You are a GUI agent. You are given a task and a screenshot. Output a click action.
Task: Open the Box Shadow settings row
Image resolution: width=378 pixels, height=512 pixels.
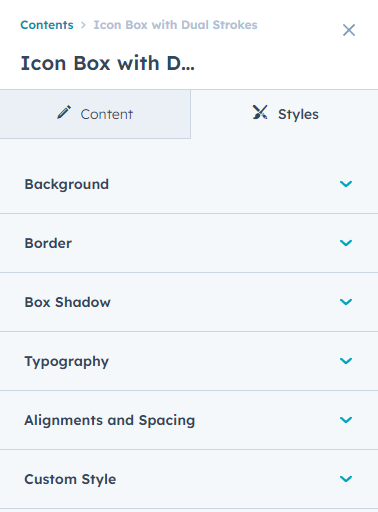click(x=189, y=302)
